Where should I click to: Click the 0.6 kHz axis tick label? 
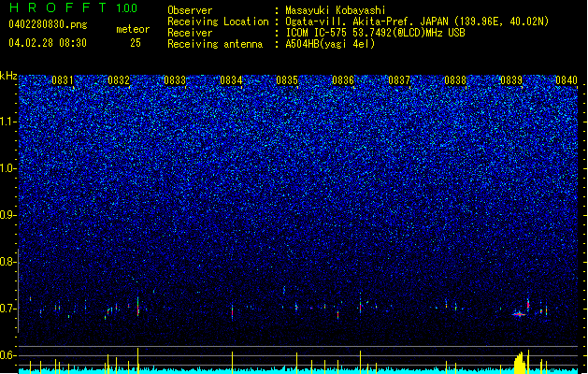pyautogui.click(x=7, y=355)
